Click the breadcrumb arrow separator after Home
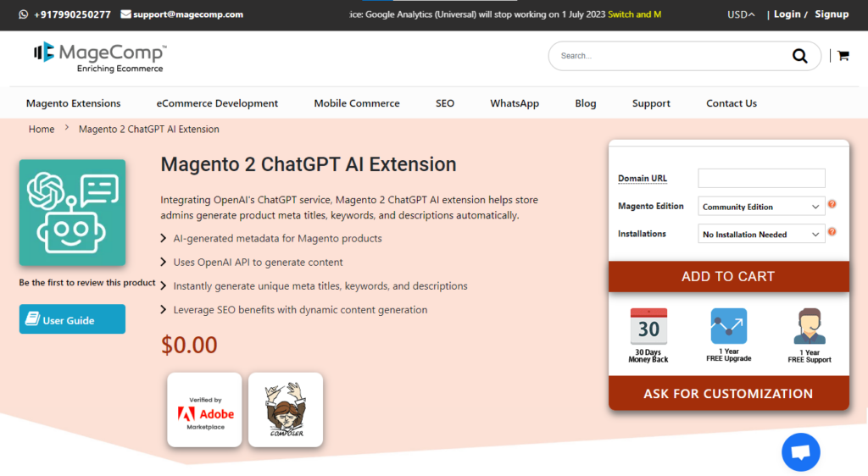868x476 pixels. [x=66, y=128]
